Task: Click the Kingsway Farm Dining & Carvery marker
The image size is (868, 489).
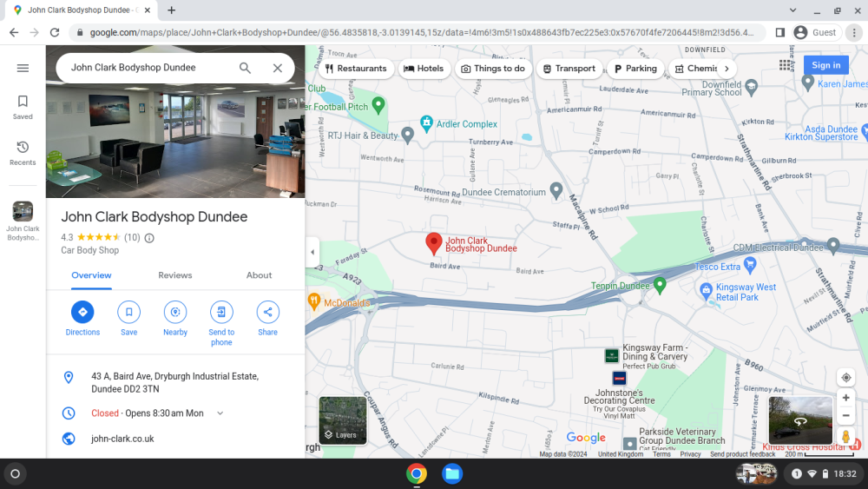Action: (x=611, y=355)
